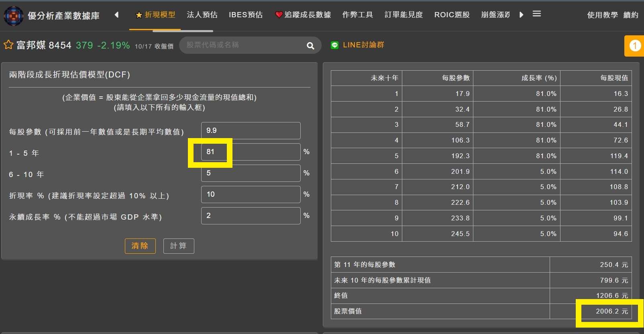Go to 追蹤成長數據 tab
The width and height of the screenshot is (644, 334).
pyautogui.click(x=303, y=15)
